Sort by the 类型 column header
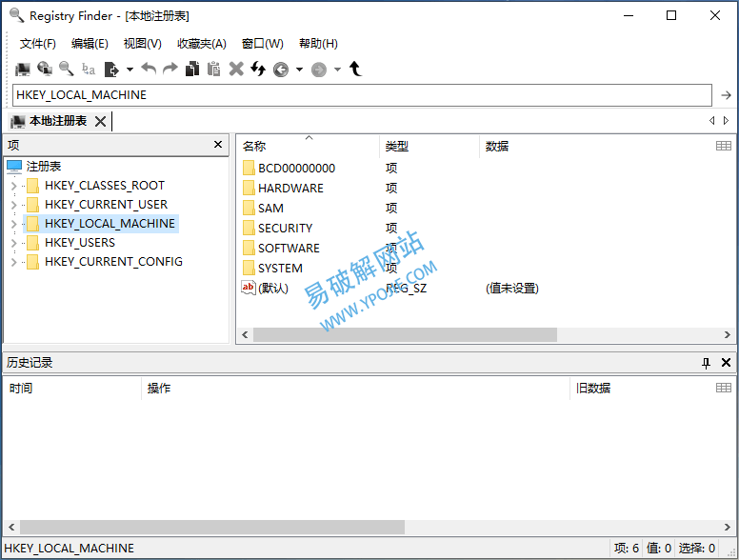 click(x=429, y=146)
